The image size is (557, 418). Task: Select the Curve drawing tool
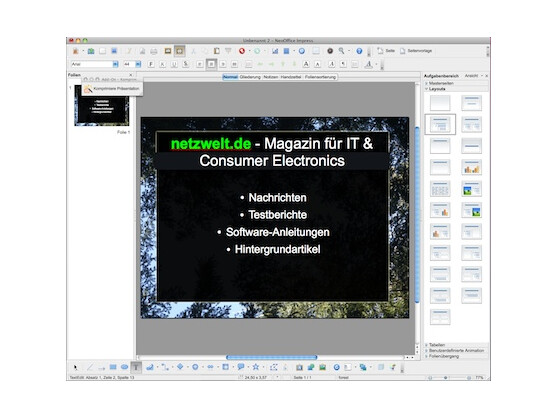150,367
